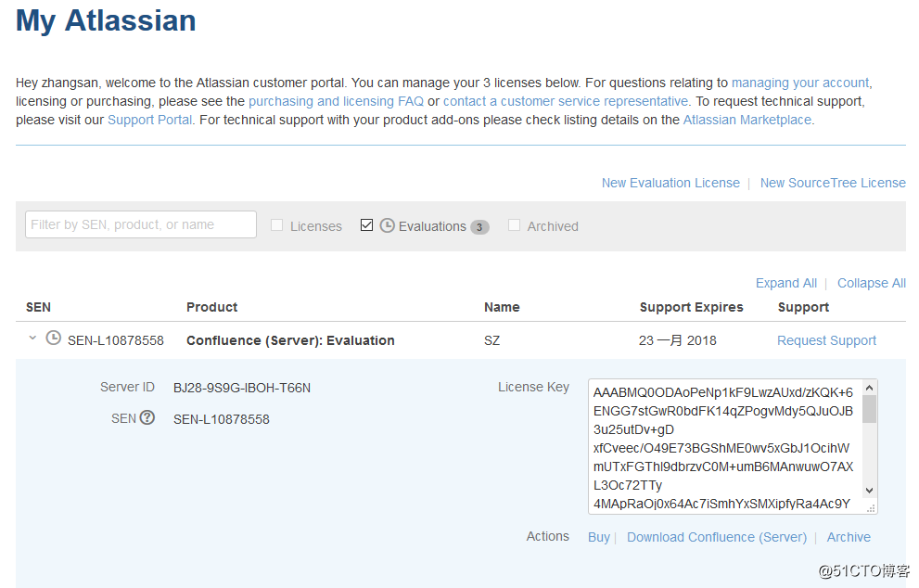Open New Evaluation License link
The height and width of the screenshot is (588, 919).
point(670,183)
